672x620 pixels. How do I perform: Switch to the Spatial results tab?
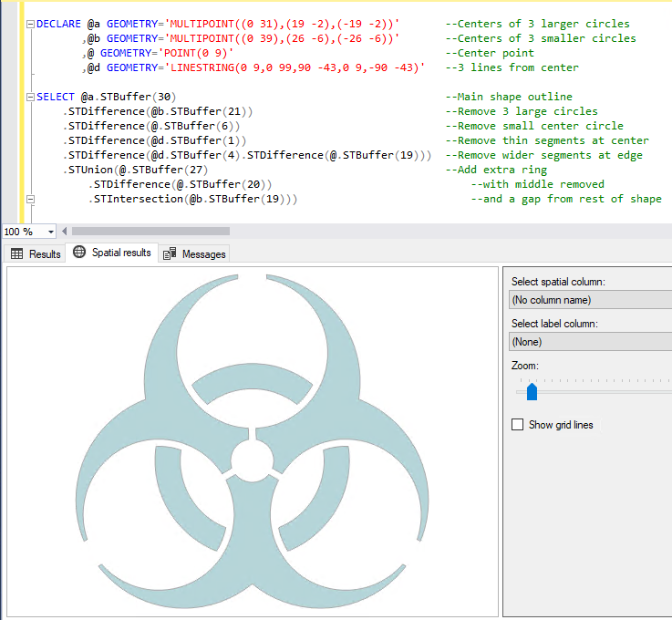(x=112, y=253)
